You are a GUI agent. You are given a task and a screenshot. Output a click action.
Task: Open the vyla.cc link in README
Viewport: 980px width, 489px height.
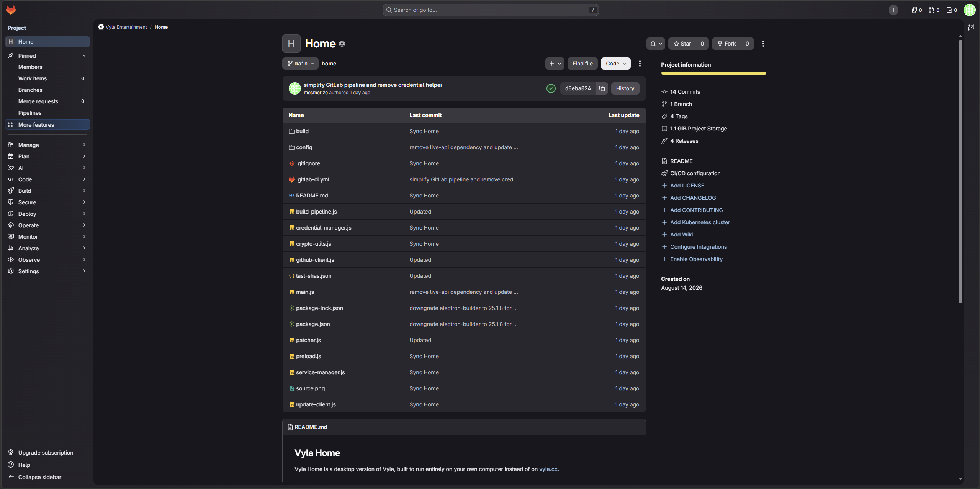pyautogui.click(x=548, y=469)
